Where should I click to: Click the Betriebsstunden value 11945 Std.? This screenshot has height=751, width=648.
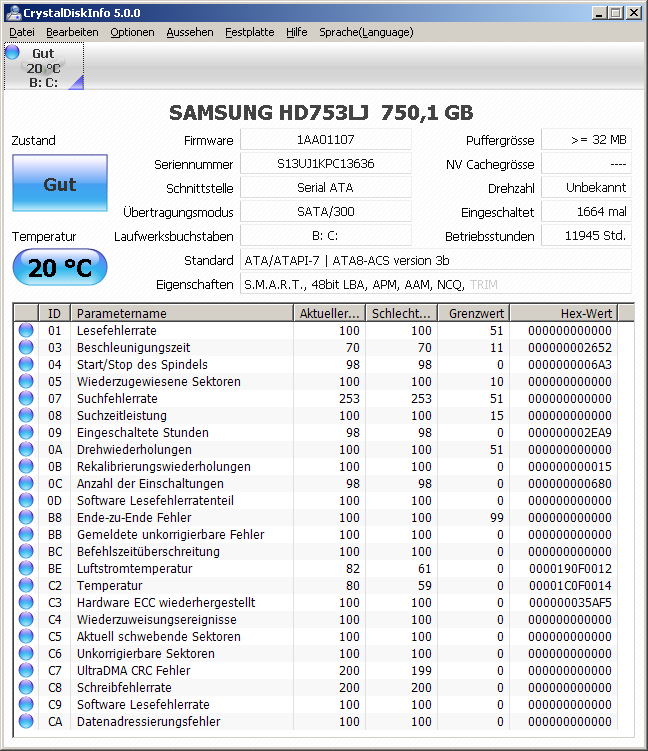tap(587, 236)
